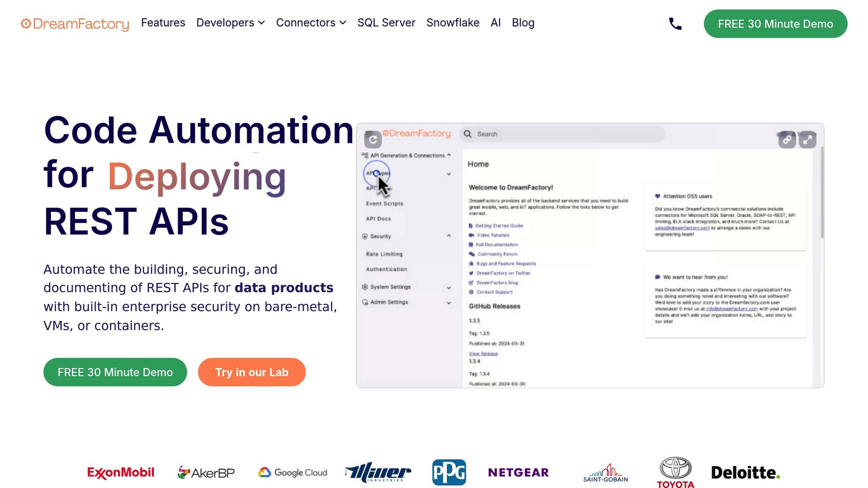
Task: Open the Snowflake nav link
Action: point(453,23)
